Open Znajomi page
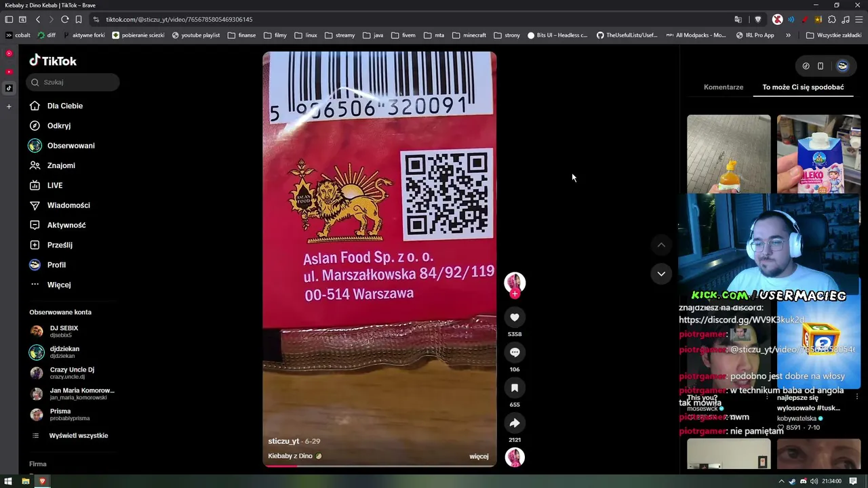 [61, 165]
